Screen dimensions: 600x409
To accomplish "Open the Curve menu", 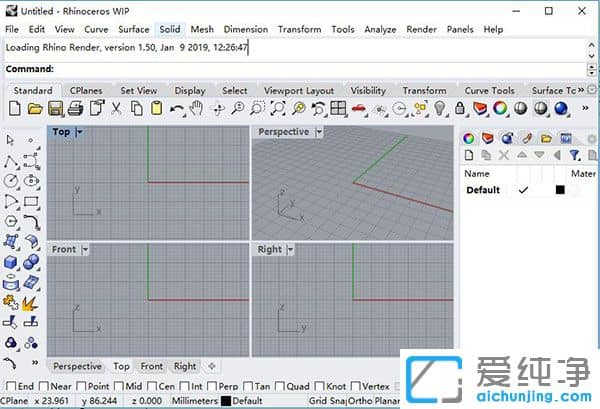I will point(96,29).
